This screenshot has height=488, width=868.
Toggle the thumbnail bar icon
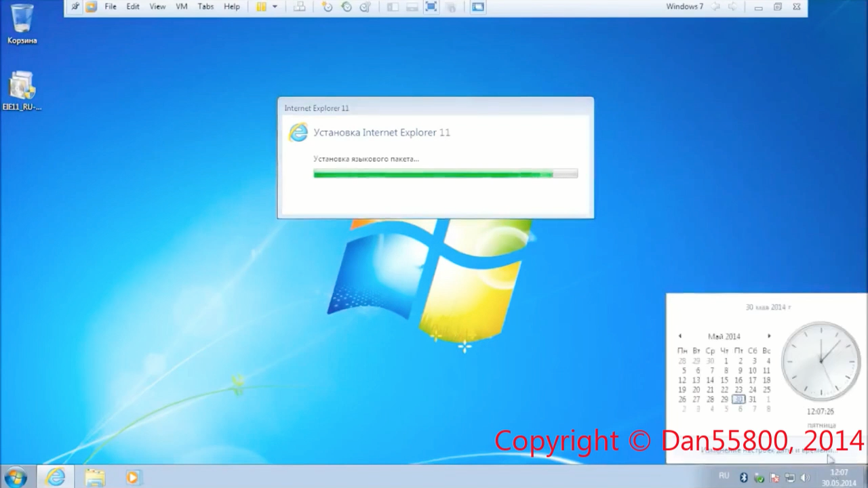[x=412, y=7]
